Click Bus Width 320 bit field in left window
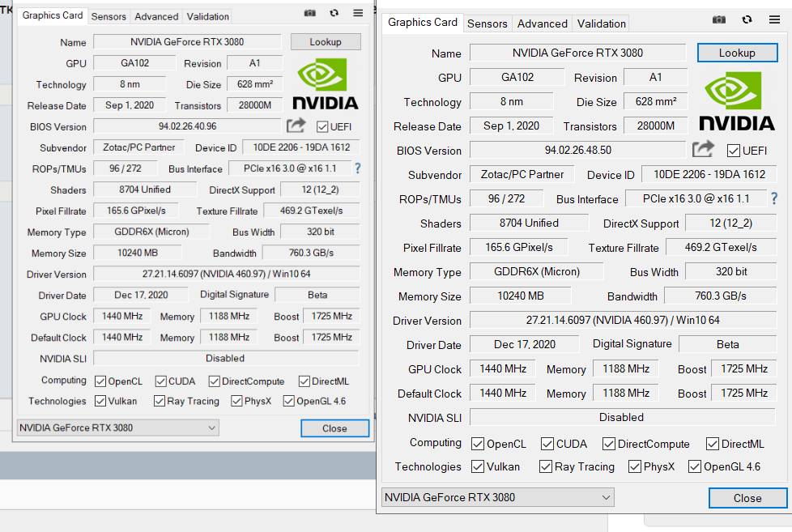792x532 pixels. point(320,232)
